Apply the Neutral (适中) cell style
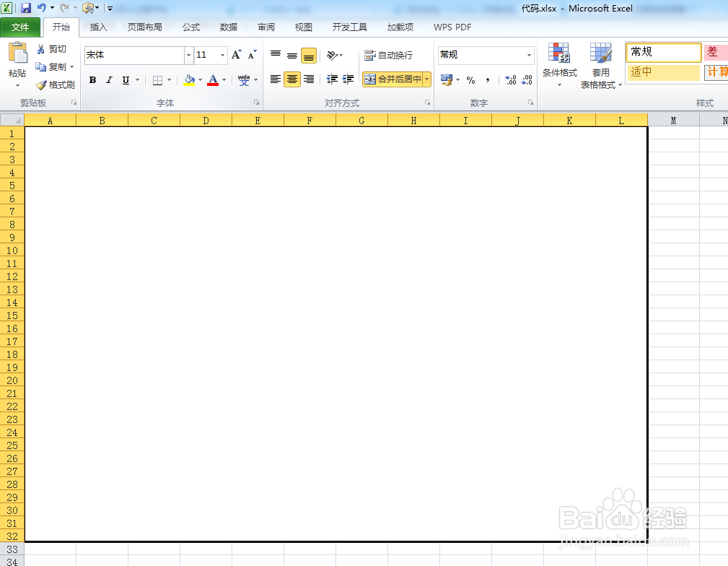728x566 pixels. 664,72
